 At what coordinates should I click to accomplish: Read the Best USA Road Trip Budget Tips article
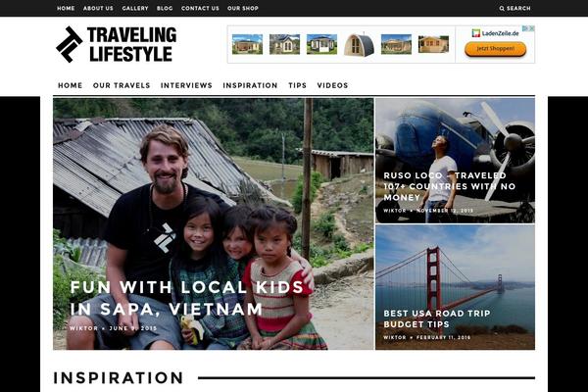[x=437, y=318]
